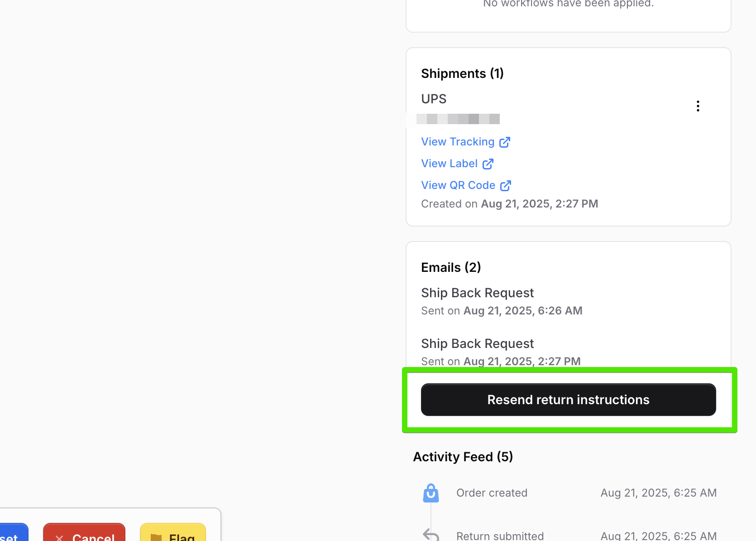Click the Emails (2) section heading
Viewport: 756px width, 541px height.
(x=450, y=267)
